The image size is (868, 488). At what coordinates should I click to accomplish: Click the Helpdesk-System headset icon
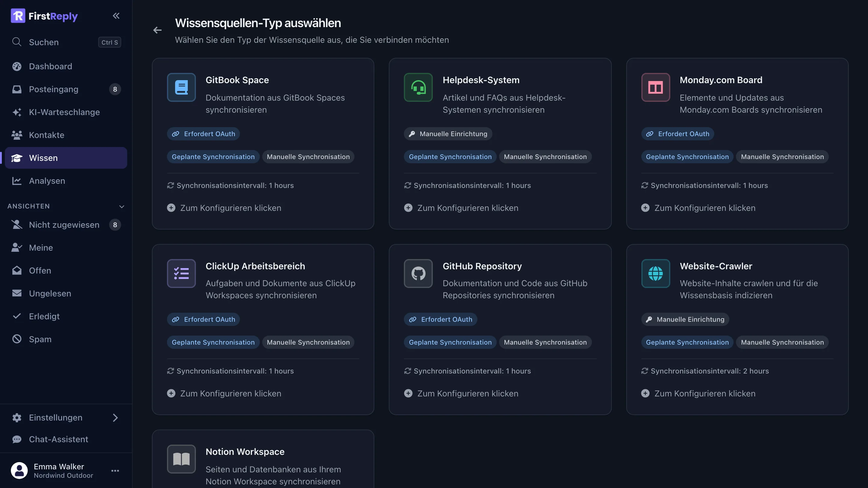tap(418, 87)
